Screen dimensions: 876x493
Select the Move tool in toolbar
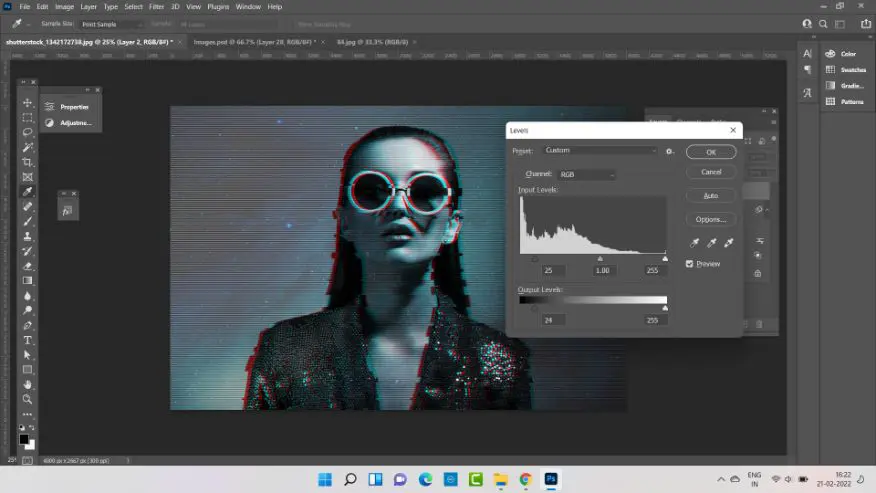(28, 103)
